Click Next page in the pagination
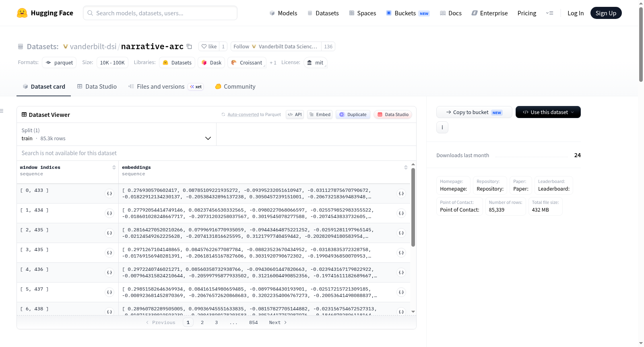The width and height of the screenshot is (644, 347). click(x=278, y=322)
